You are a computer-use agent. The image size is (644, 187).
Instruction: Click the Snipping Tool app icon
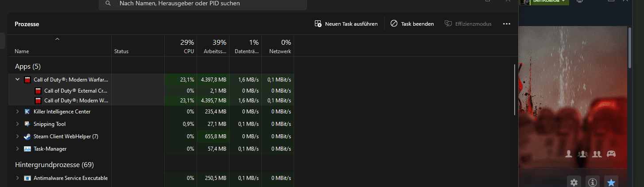point(27,124)
